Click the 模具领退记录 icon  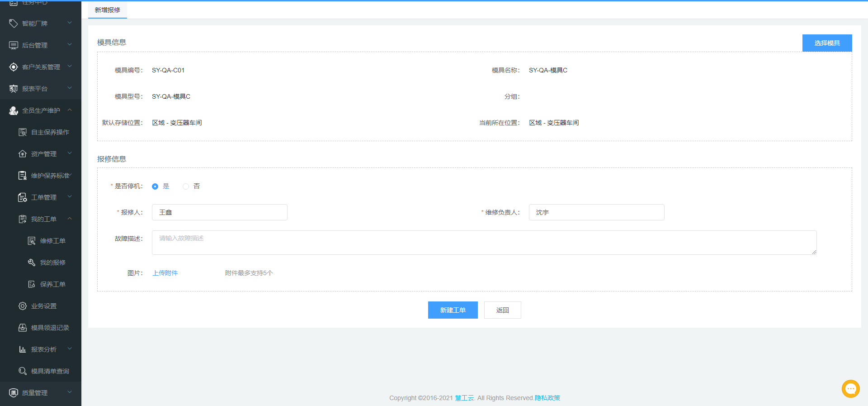(23, 328)
